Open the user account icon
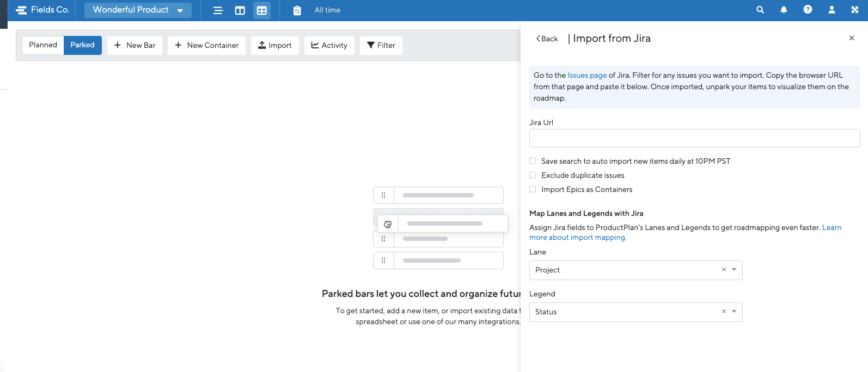868x372 pixels. pos(832,10)
